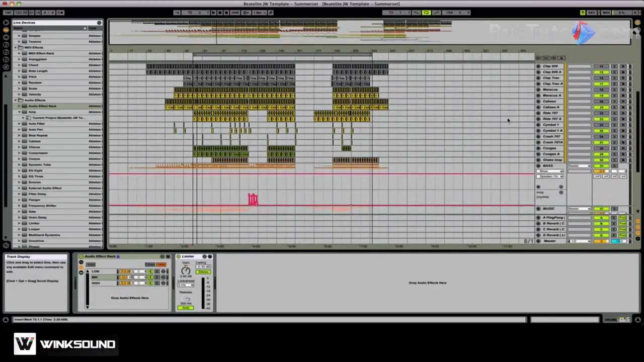Open the Plug-In Device Browser sidebar icon
Viewport: 644px width, 362px height.
click(x=6, y=37)
